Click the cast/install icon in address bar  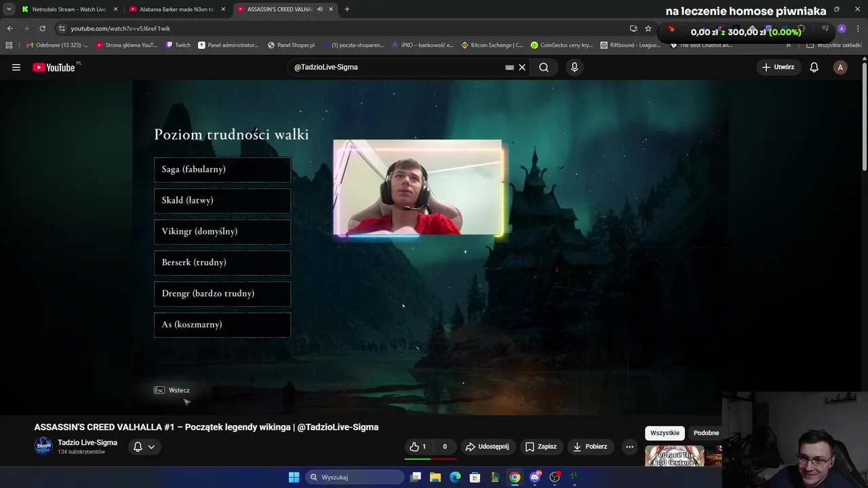coord(633,28)
